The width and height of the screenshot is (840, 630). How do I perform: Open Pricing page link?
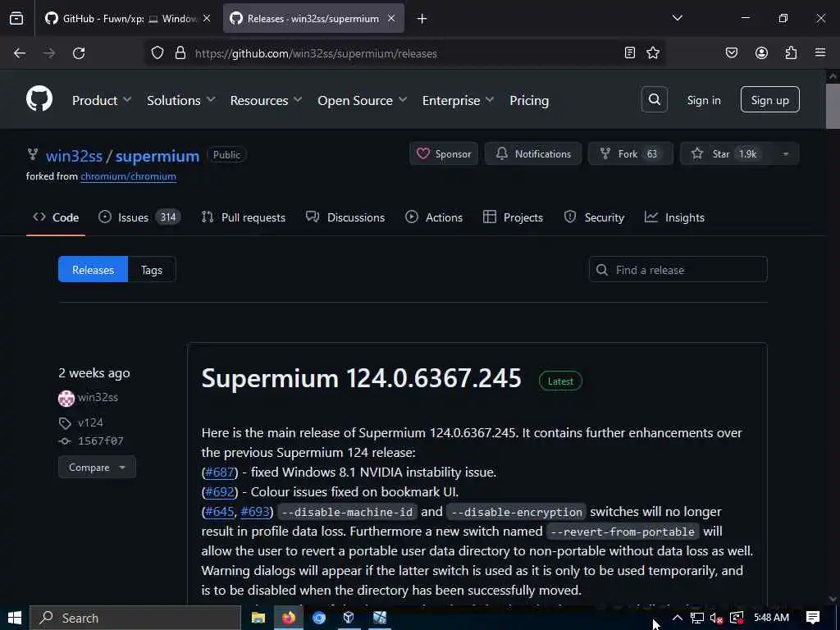[x=529, y=100]
